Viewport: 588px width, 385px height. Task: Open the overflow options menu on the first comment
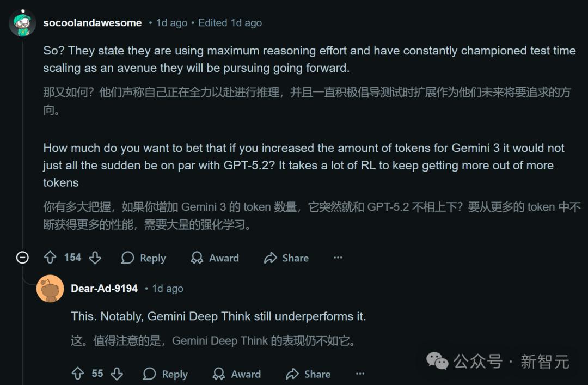[x=338, y=257]
